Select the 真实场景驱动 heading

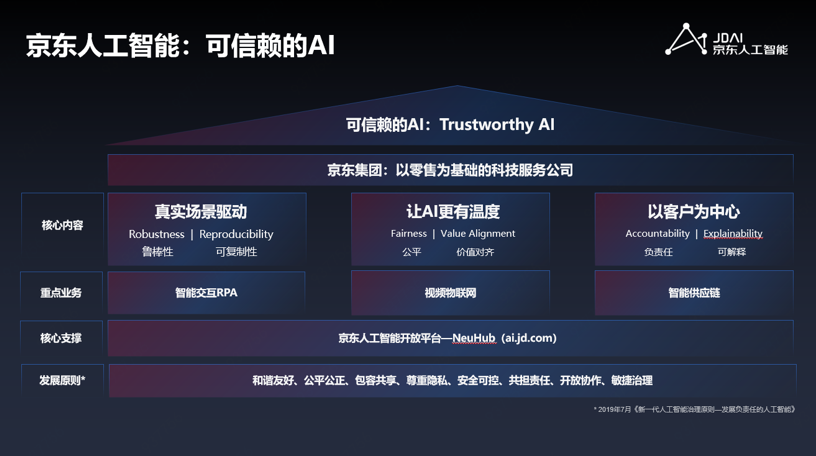tap(200, 212)
